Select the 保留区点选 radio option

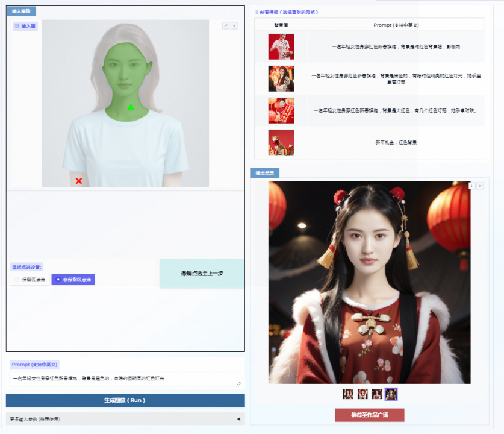click(x=30, y=280)
